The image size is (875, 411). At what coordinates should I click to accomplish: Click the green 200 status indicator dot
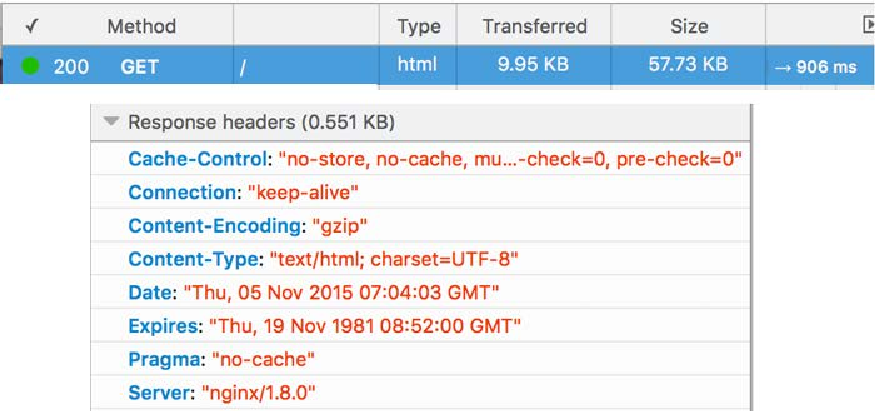30,66
